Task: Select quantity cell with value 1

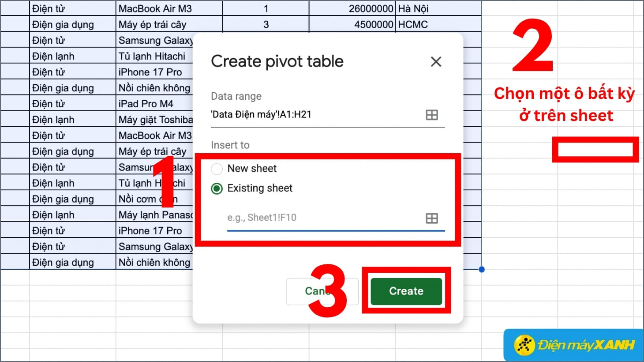Action: click(x=266, y=8)
